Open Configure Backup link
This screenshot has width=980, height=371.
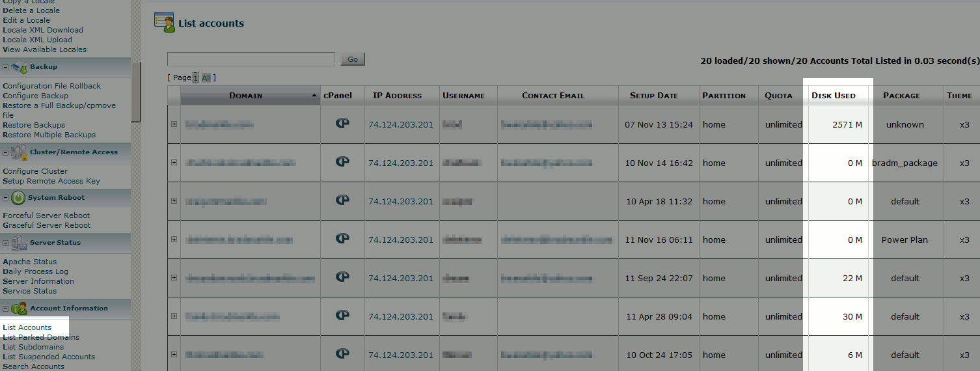tap(35, 96)
